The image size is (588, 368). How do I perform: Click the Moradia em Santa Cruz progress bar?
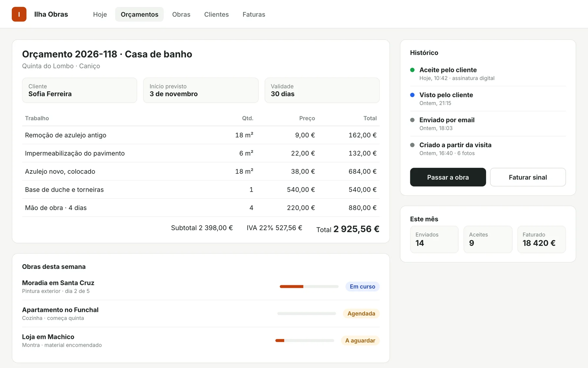point(309,287)
